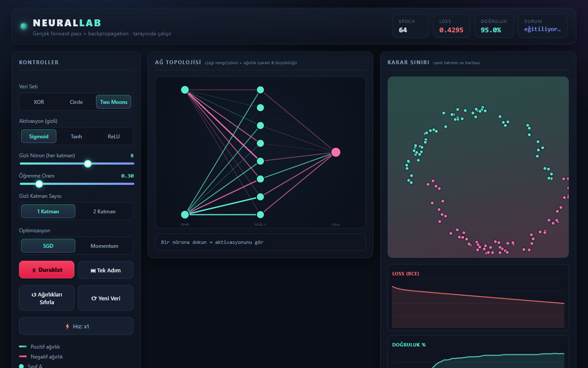The image size is (588, 368).
Task: Click the learning rate value 0.30
Action: (x=127, y=176)
